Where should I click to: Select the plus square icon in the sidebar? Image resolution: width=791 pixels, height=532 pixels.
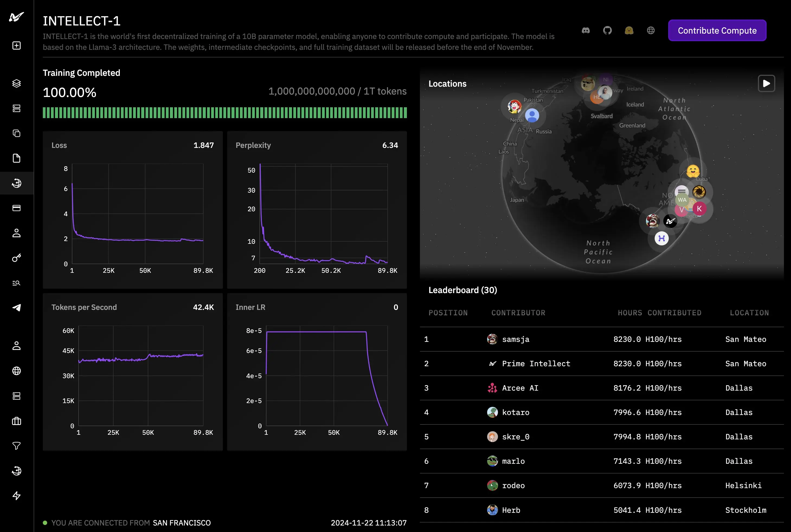click(x=16, y=46)
